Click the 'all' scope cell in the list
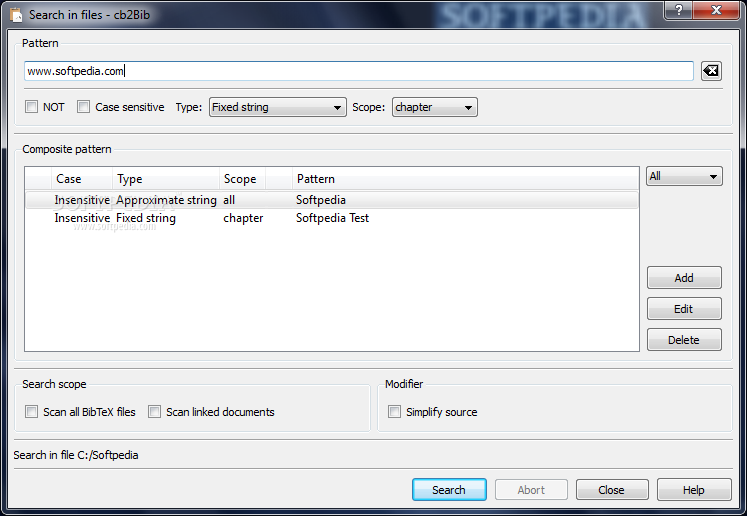 point(229,200)
